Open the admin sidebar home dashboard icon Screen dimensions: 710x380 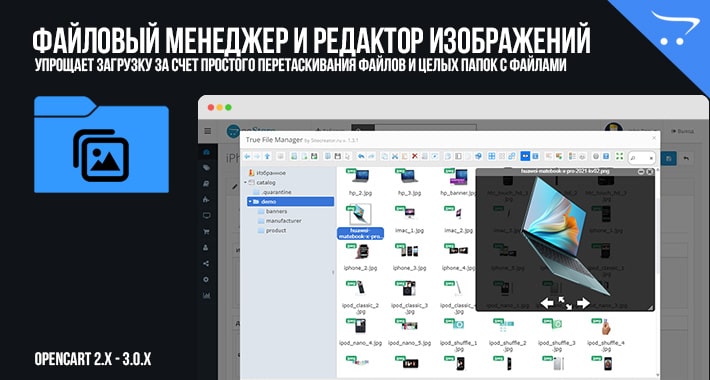206,152
